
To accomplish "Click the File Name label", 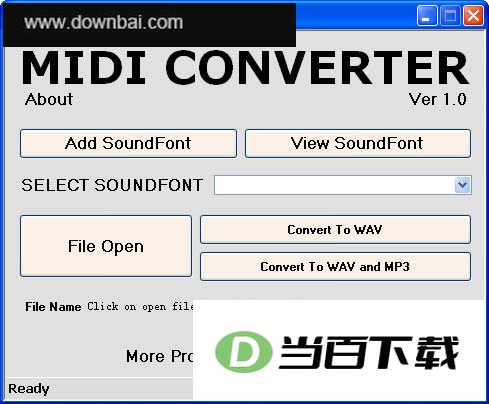I will 53,307.
